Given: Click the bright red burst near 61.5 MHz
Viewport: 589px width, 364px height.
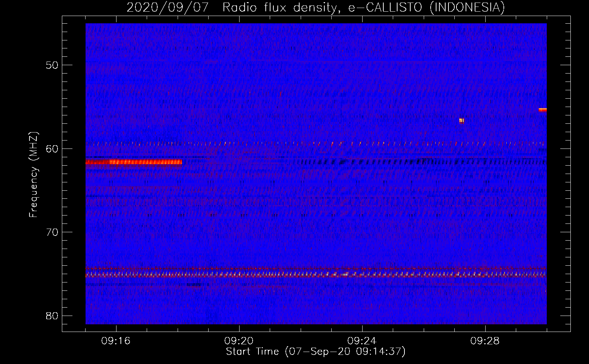Looking at the screenshot, I should pos(134,162).
